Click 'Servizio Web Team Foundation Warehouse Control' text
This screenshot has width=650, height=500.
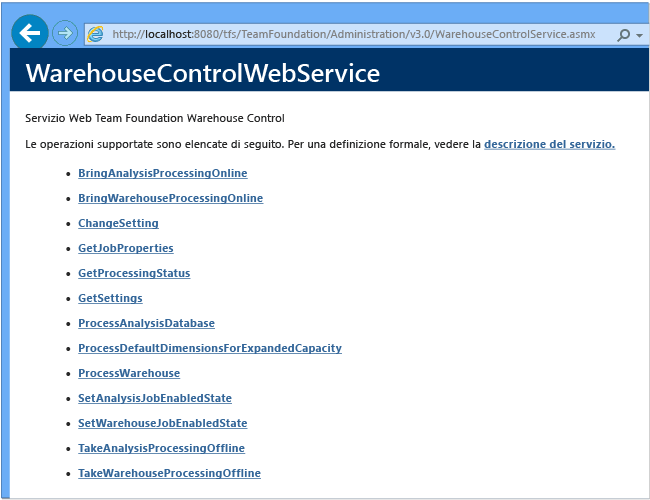pos(155,118)
